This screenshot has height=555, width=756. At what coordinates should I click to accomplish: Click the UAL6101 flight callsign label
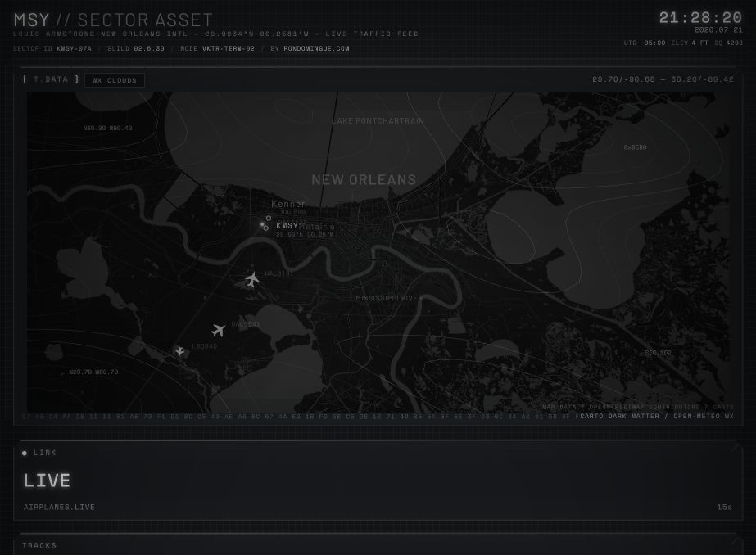279,273
